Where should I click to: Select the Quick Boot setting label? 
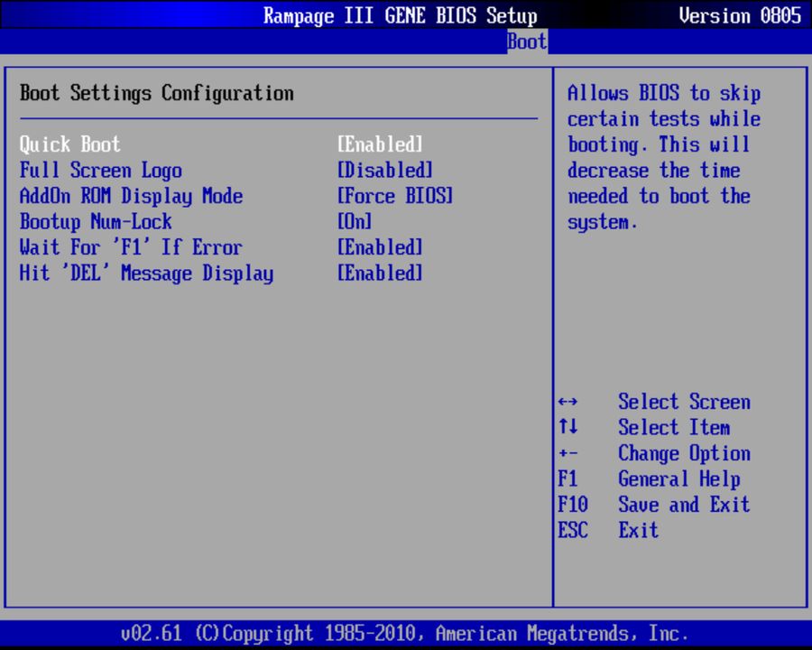tap(69, 144)
